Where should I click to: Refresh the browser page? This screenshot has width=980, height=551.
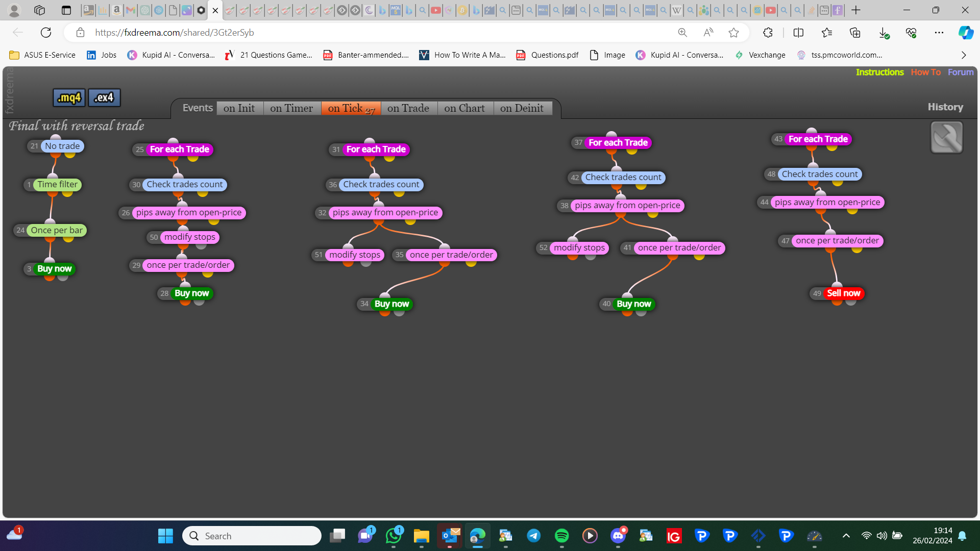click(46, 33)
